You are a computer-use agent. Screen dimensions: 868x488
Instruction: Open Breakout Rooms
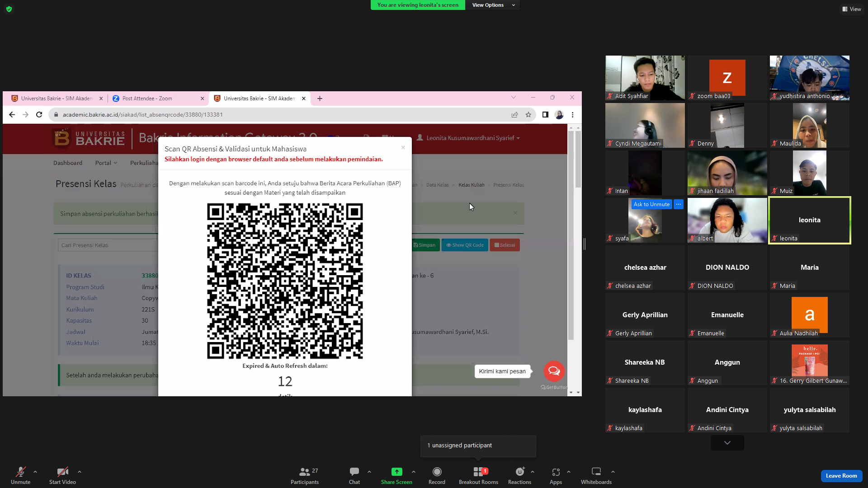click(x=478, y=475)
